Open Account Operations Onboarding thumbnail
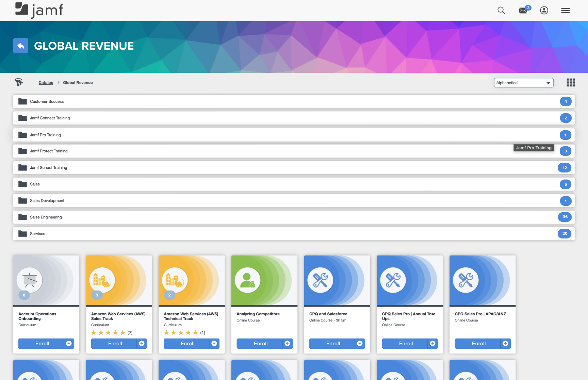 click(x=46, y=281)
